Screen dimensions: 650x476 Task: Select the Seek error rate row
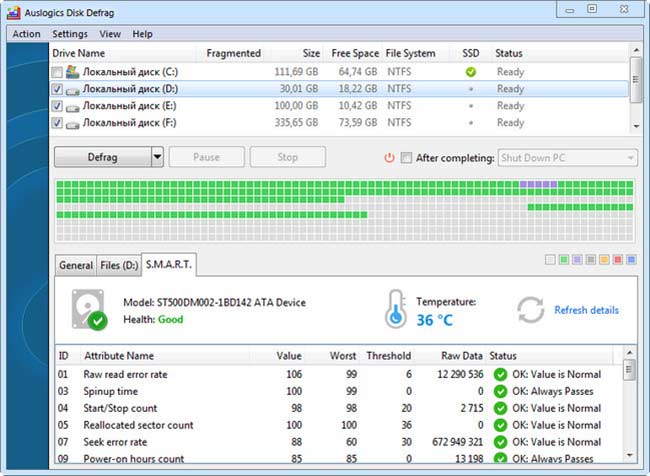[x=339, y=442]
